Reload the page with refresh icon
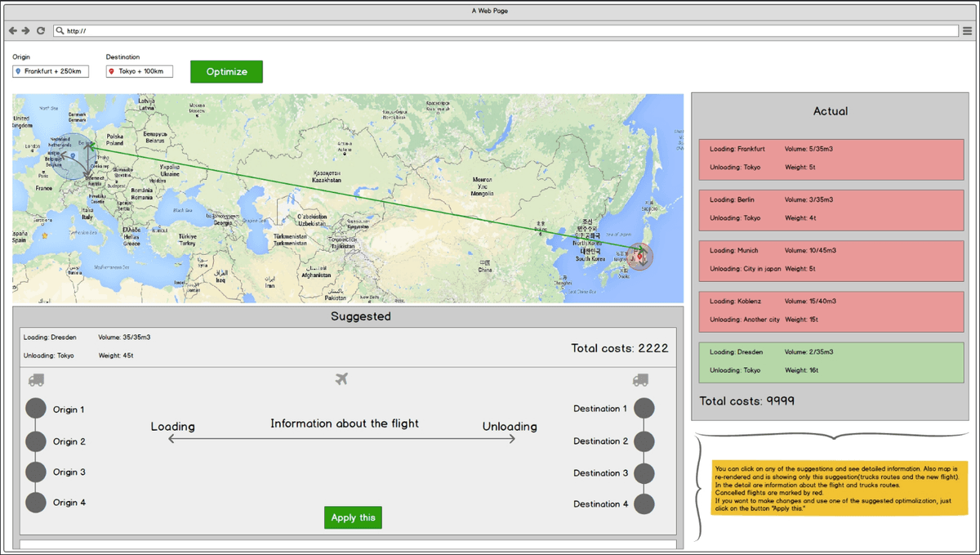Image resolution: width=980 pixels, height=555 pixels. point(40,31)
